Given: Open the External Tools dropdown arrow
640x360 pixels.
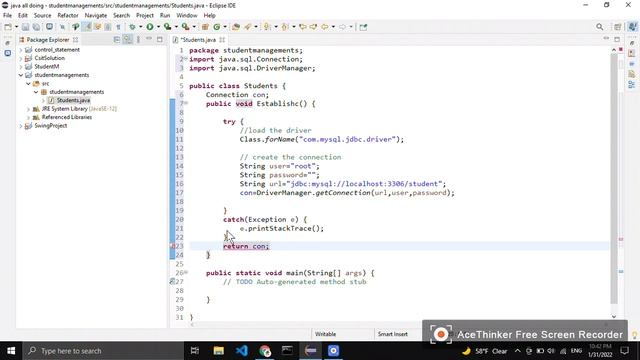Looking at the screenshot, I should pyautogui.click(x=194, y=27).
